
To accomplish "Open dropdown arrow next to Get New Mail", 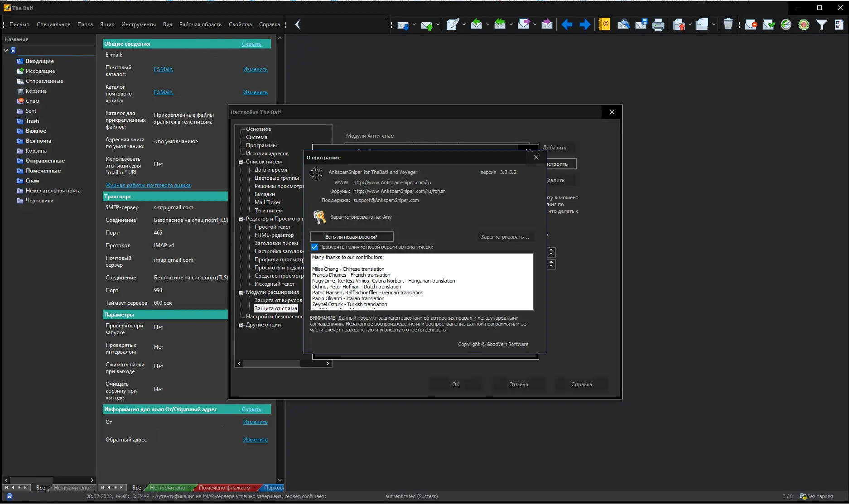I will click(414, 25).
